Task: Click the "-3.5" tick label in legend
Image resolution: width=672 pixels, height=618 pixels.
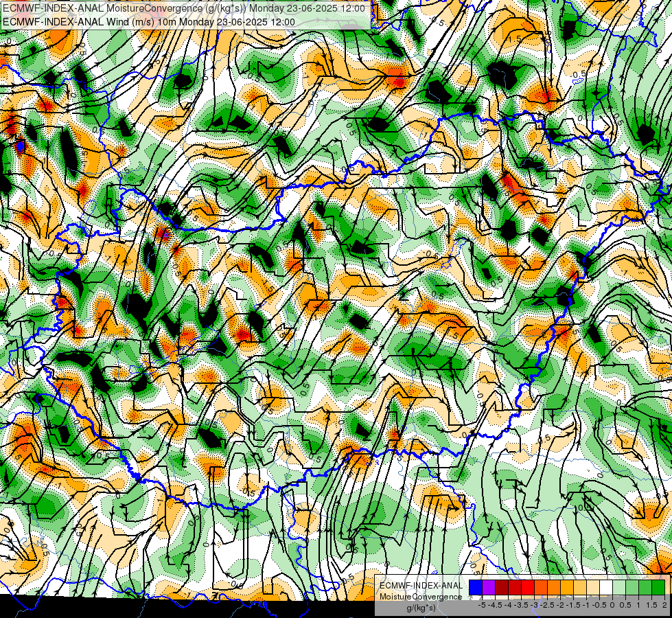Action: click(522, 605)
